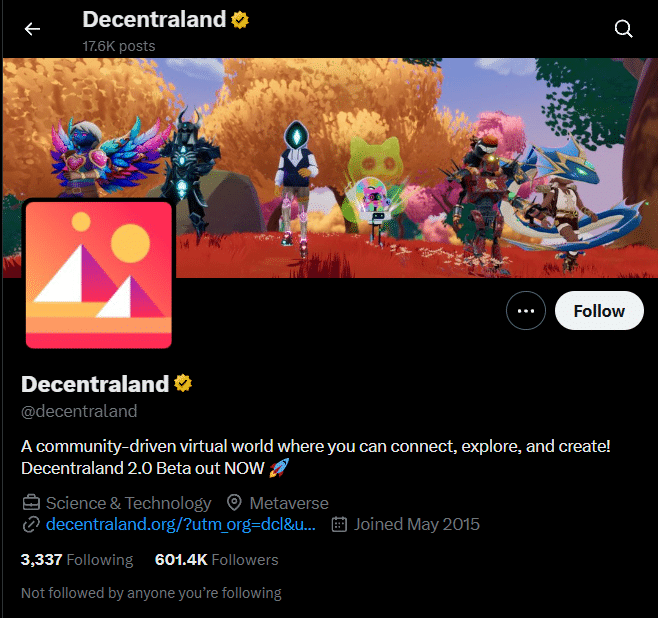Open the decentraland.org website link
The image size is (658, 618).
pos(181,524)
